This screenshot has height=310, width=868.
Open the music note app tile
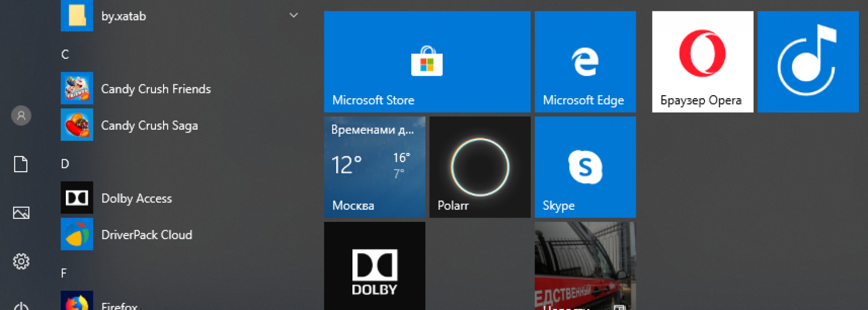pos(807,62)
